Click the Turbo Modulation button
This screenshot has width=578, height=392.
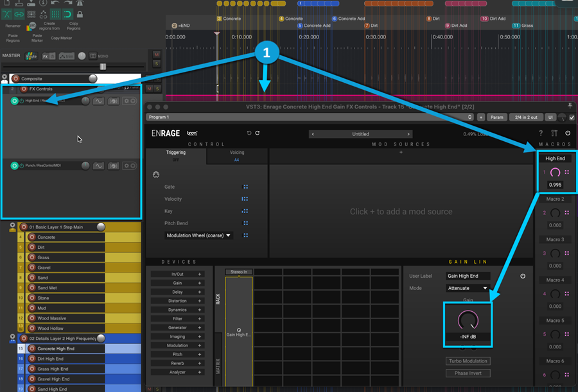coord(468,361)
